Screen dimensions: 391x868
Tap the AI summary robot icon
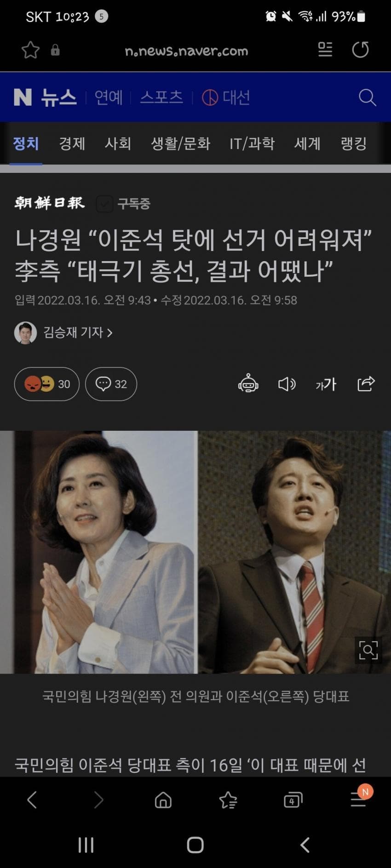point(248,383)
